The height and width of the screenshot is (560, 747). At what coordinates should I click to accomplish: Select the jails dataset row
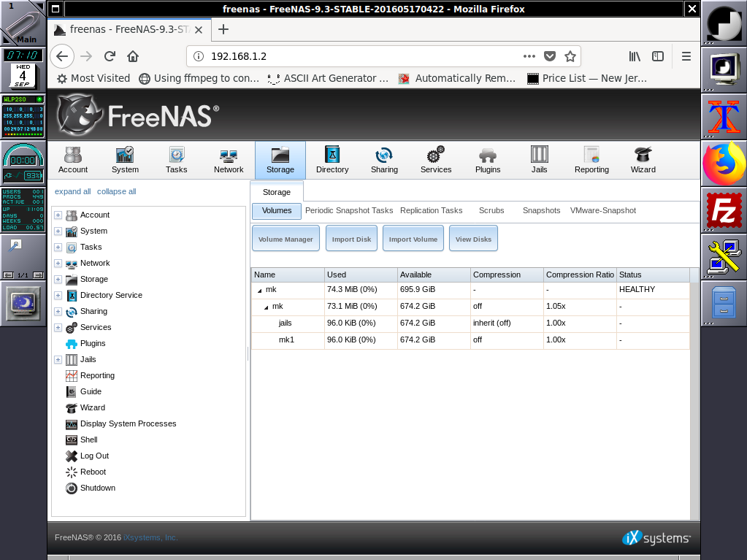tap(471, 323)
